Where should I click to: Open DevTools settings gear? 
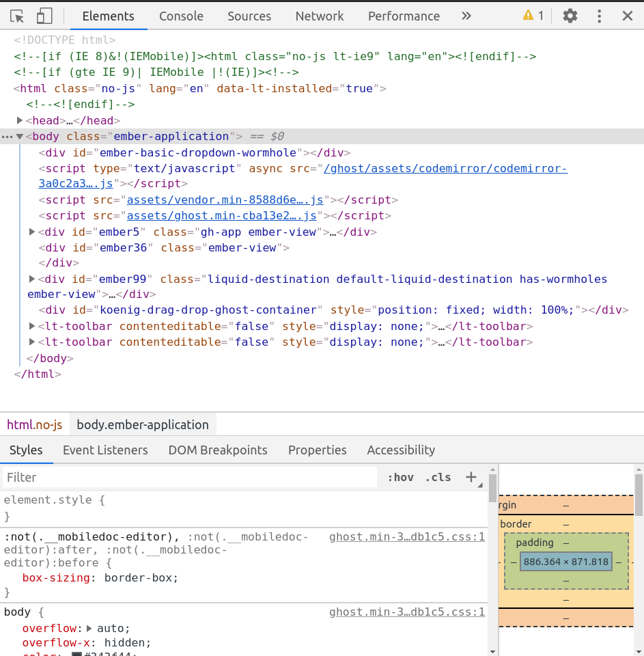570,16
